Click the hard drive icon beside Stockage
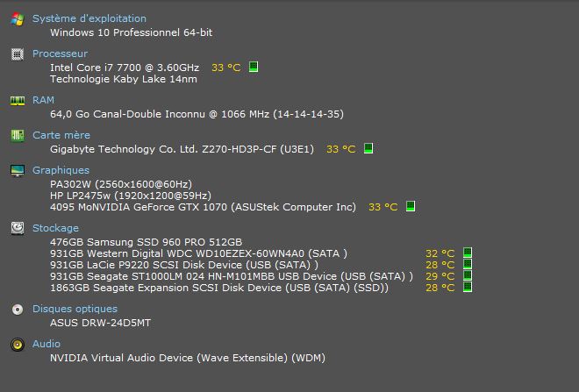 coord(18,228)
